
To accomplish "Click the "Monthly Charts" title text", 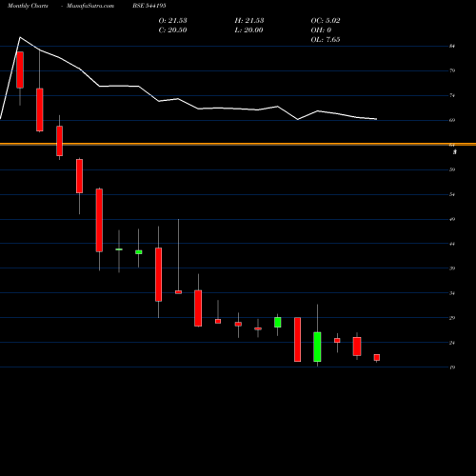I will (28, 6).
